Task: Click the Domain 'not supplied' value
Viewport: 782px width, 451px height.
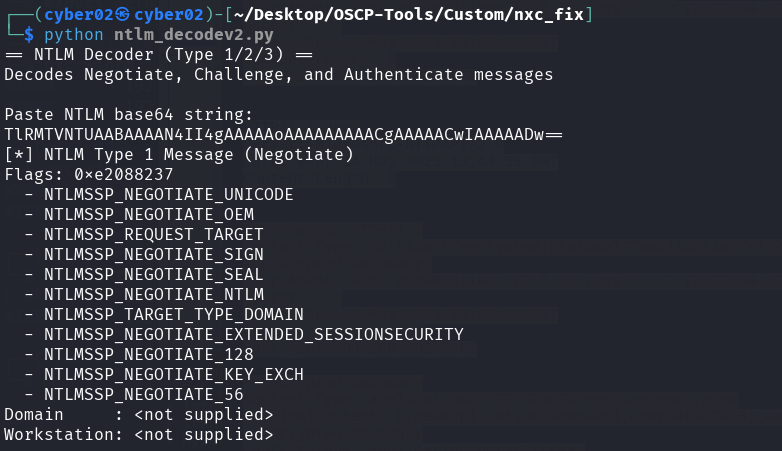Action: tap(203, 414)
